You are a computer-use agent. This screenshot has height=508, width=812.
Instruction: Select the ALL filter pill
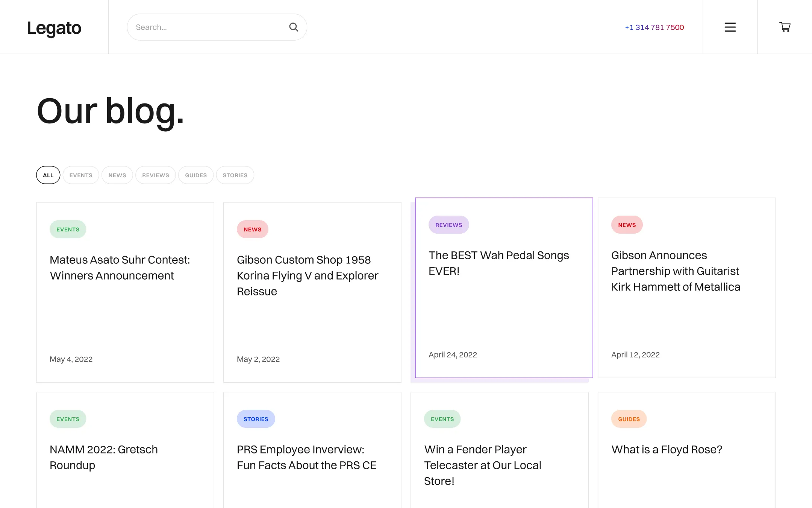pos(48,175)
